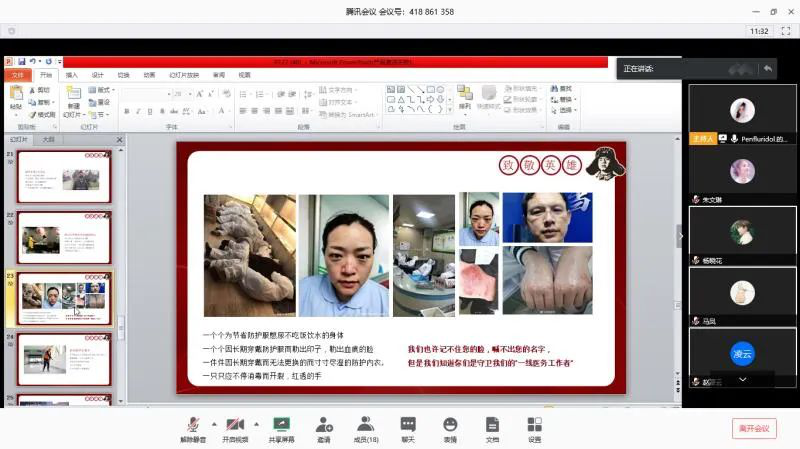Open the Text Direction (文字方向) dropdown
The height and width of the screenshot is (449, 800).
tap(338, 90)
